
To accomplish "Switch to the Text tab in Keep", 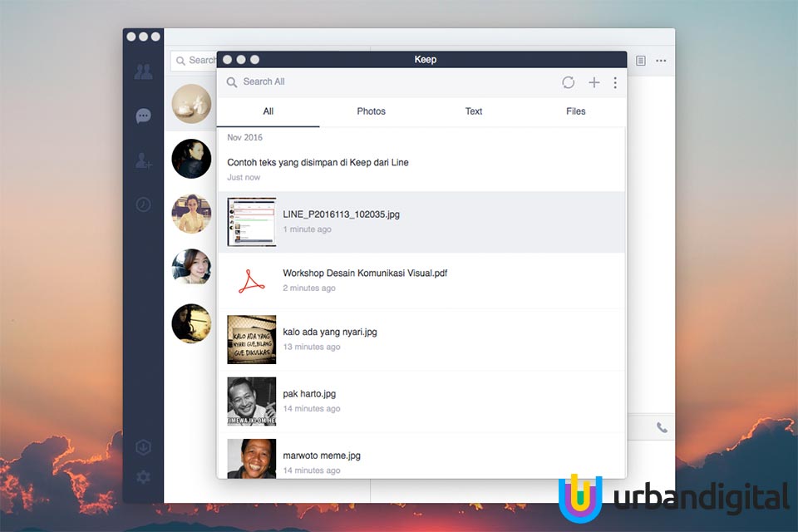I will click(473, 111).
